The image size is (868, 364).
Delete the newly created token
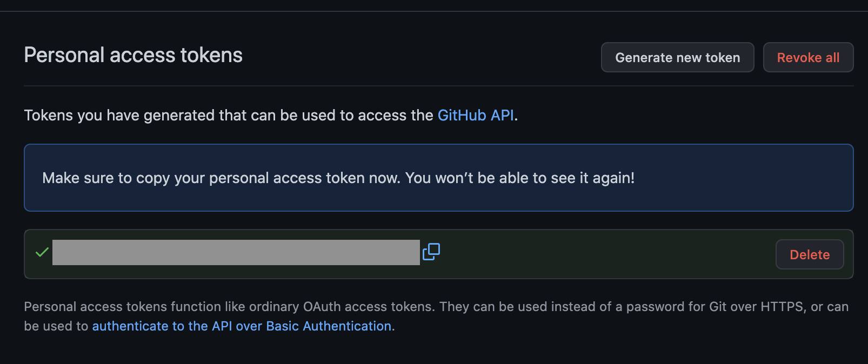pos(809,254)
